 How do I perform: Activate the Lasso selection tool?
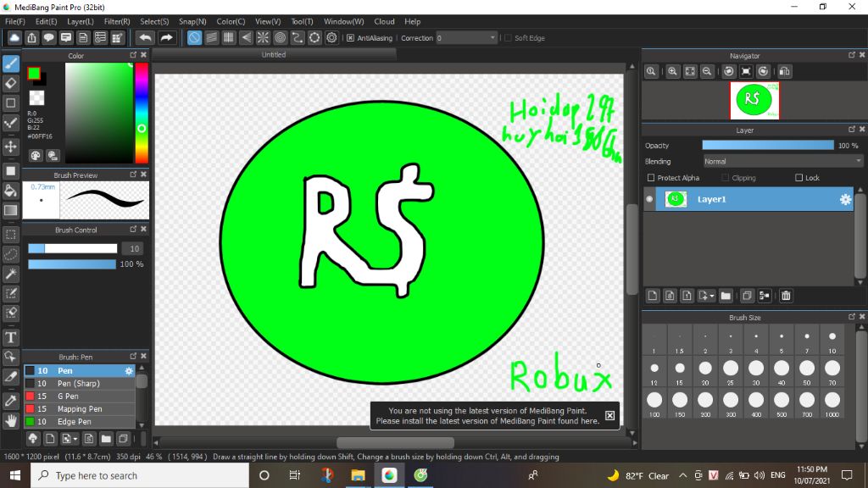coord(10,254)
